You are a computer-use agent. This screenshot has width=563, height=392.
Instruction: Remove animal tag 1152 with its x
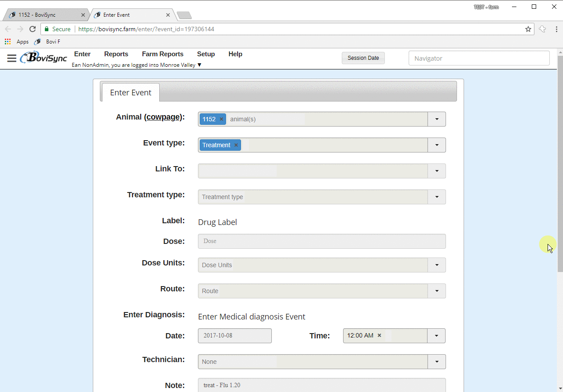point(221,119)
